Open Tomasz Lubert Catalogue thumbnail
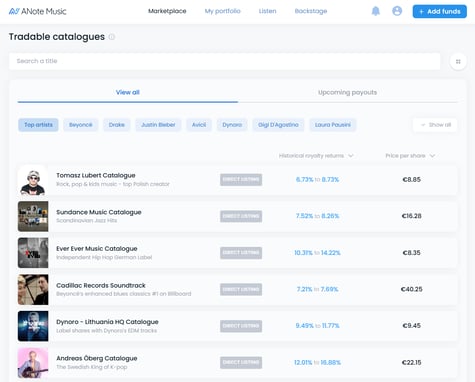The width and height of the screenshot is (475, 382). pyautogui.click(x=33, y=180)
